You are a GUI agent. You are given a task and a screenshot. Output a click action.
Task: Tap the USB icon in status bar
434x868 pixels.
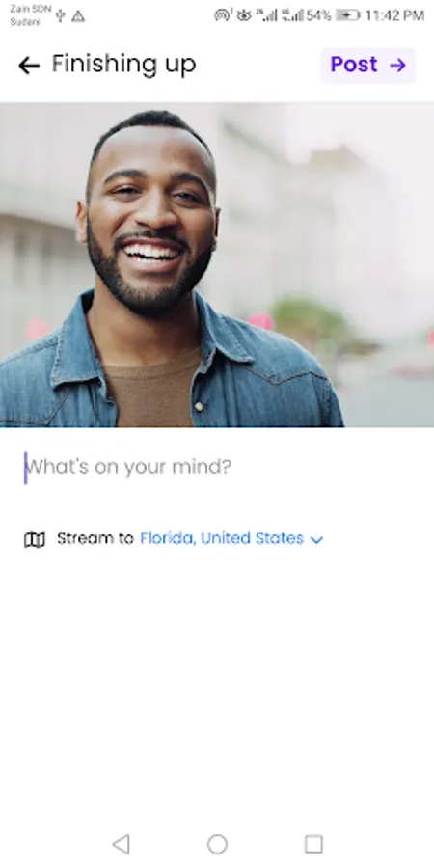point(61,15)
